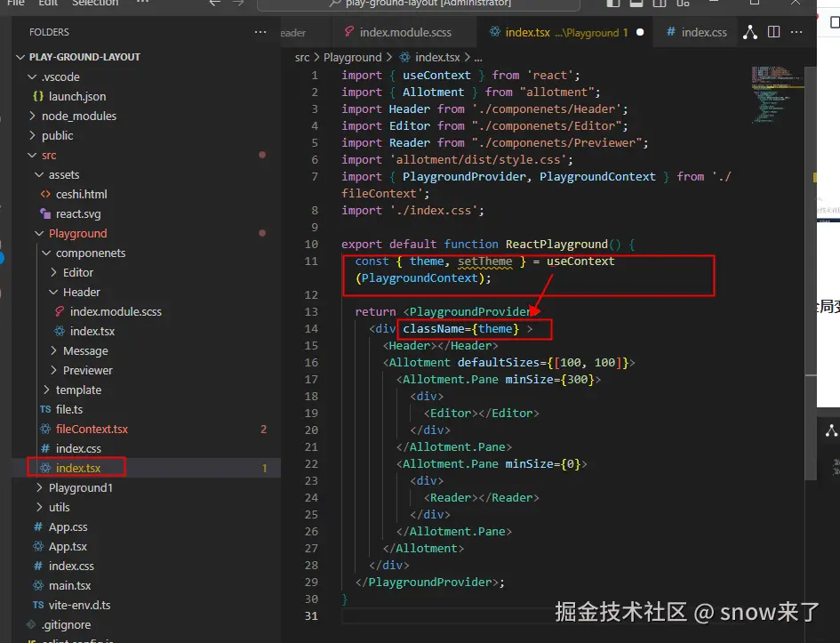Viewport: 840px width, 643px height.
Task: Collapse the assets folder
Action: coord(39,174)
